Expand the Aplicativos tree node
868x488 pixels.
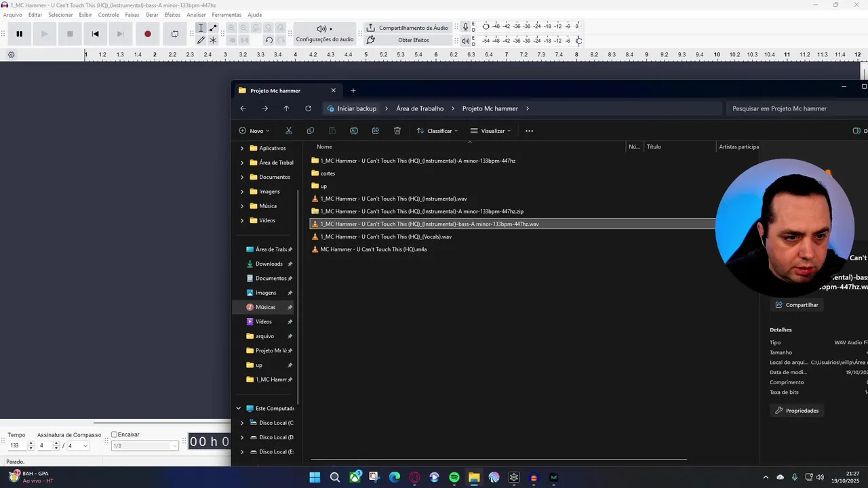(242, 148)
